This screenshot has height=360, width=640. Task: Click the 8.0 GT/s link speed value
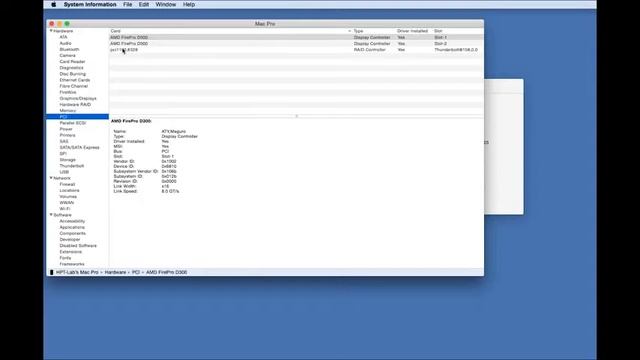click(170, 191)
